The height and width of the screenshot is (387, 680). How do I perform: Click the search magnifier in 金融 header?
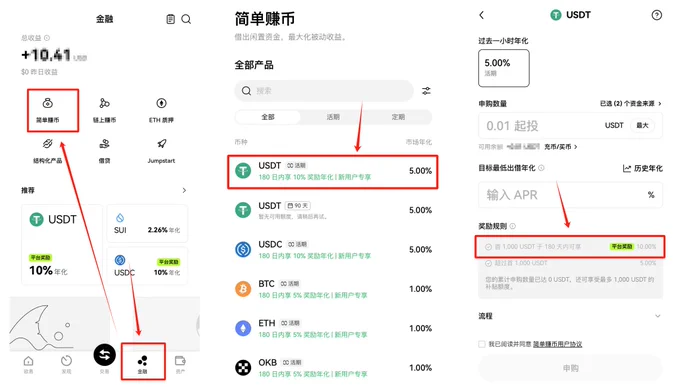click(186, 19)
